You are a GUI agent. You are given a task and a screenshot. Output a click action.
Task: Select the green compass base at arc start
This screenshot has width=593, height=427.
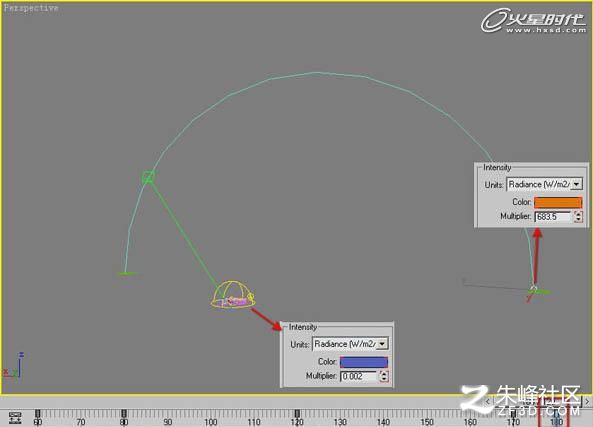(127, 273)
